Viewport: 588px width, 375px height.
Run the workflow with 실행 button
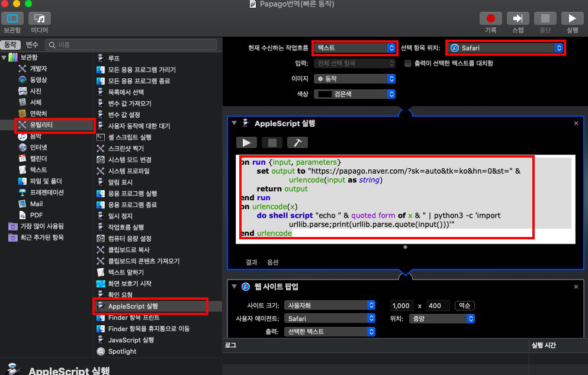[572, 18]
